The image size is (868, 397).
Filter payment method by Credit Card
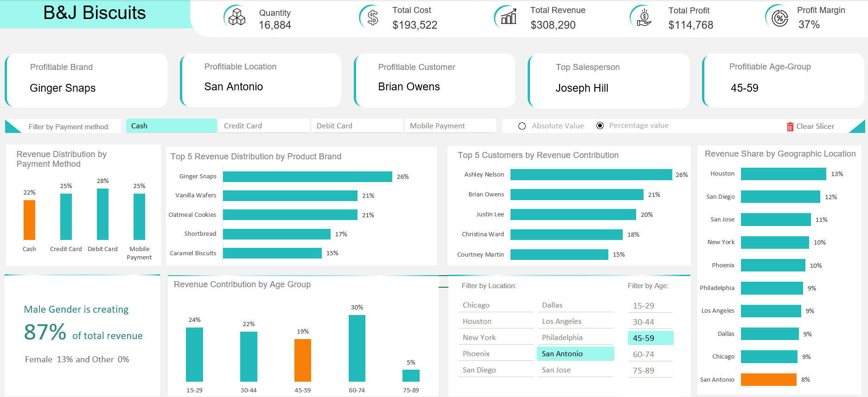tap(263, 126)
